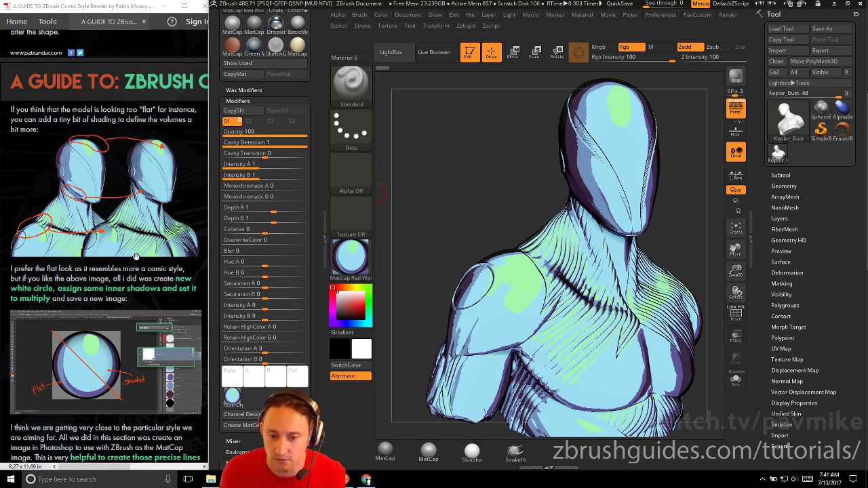Toggle the Persp perspective button
Viewport: 868px width, 488px height.
click(736, 108)
